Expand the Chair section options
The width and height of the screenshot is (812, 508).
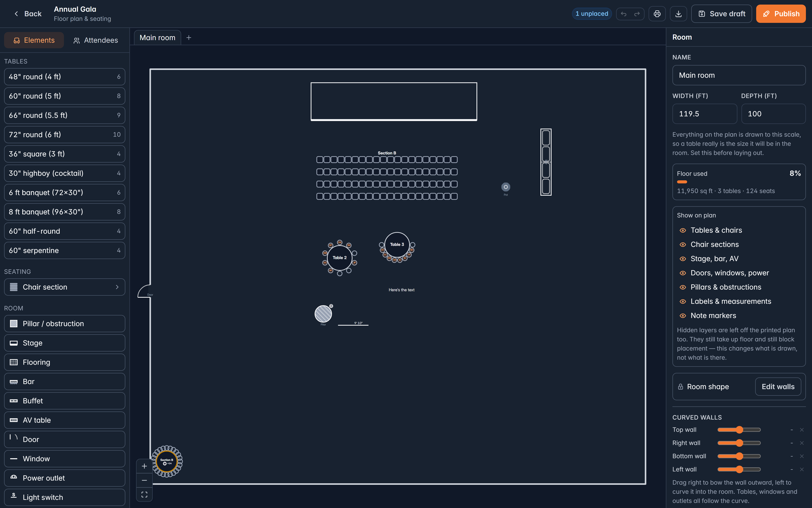(64, 287)
